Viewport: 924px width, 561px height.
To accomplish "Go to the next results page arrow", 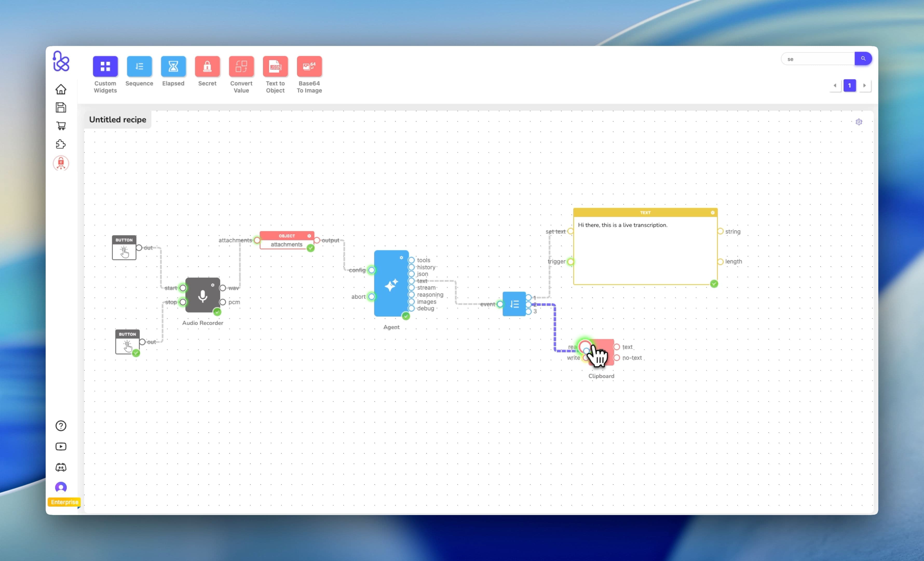I will coord(865,85).
